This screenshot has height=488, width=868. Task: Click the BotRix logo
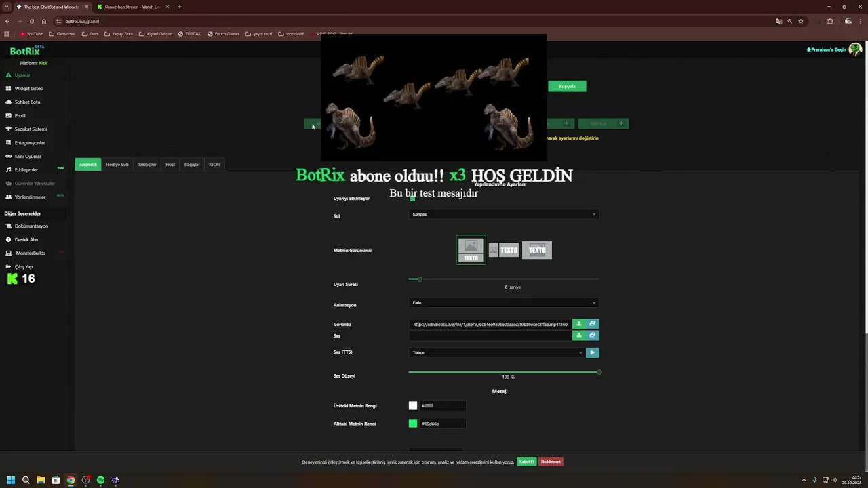click(26, 51)
